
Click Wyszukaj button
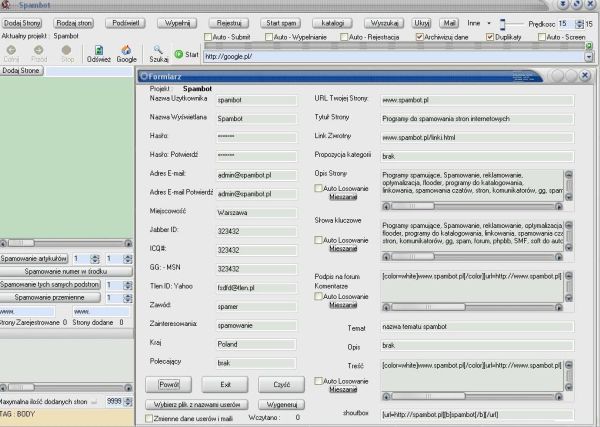384,23
